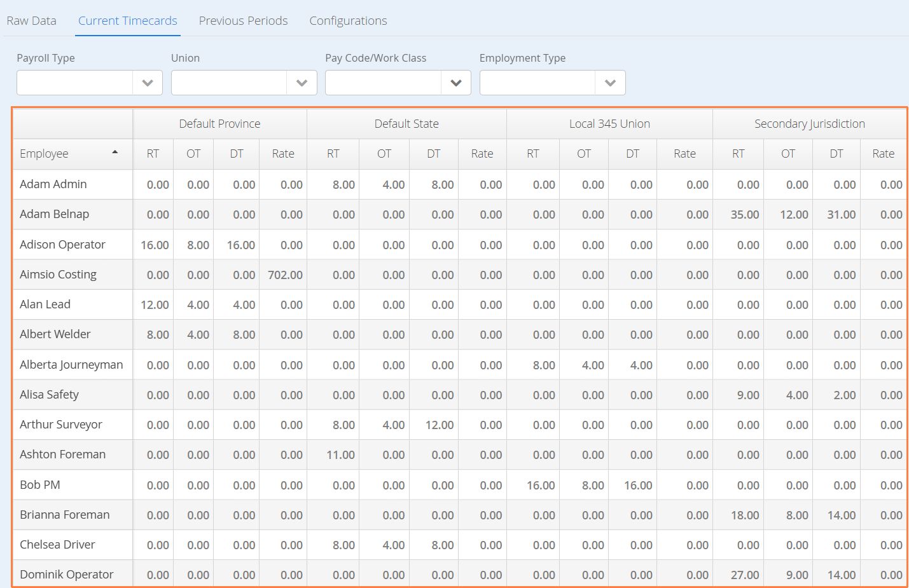Select Adison Operator's 16.00 RT value

pyautogui.click(x=155, y=245)
